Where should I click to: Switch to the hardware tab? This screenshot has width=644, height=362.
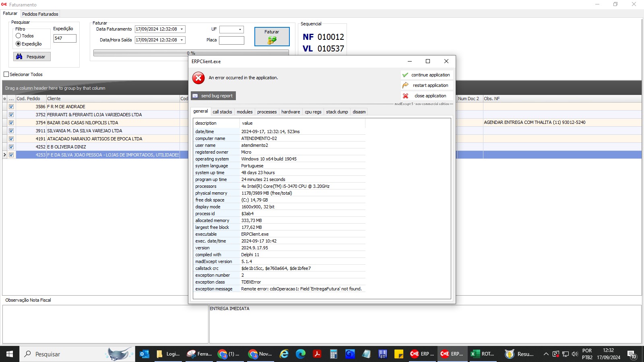290,112
